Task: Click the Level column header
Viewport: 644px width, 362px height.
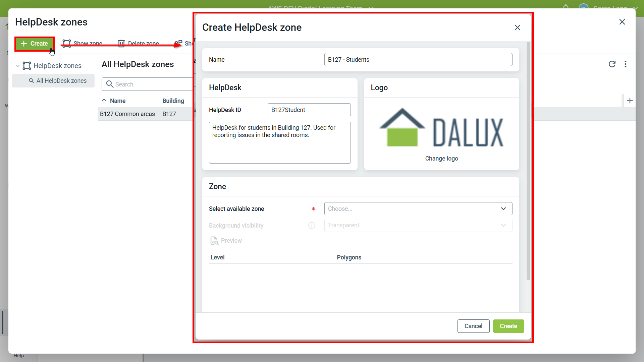Action: (218, 257)
